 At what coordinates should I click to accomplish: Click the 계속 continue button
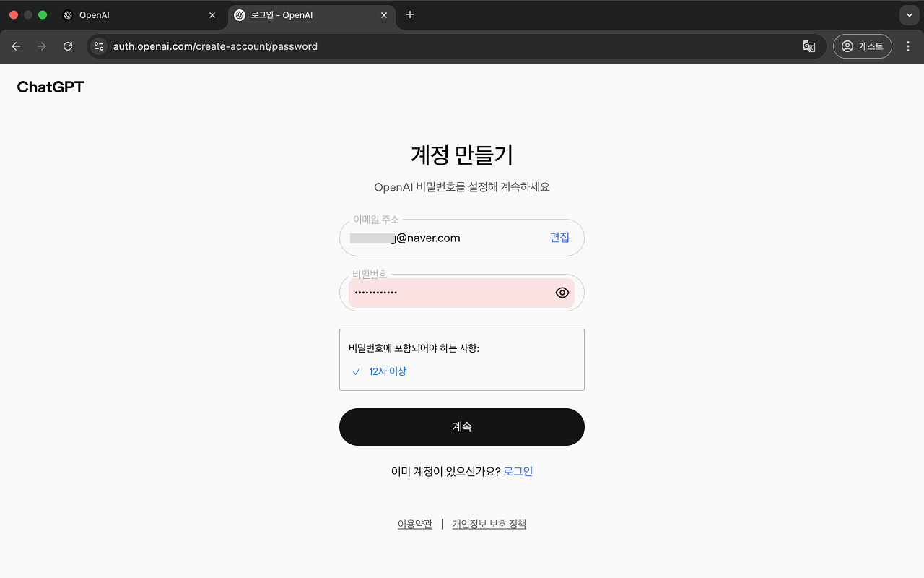click(x=462, y=427)
